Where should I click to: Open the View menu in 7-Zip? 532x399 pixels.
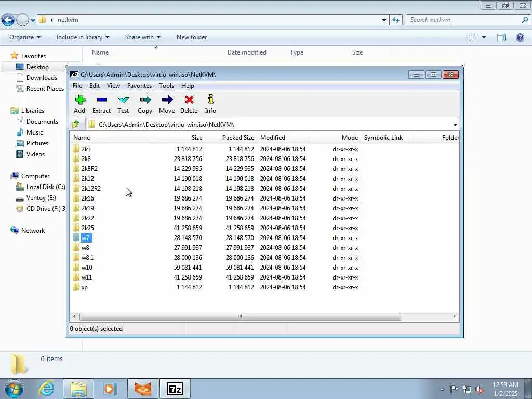pyautogui.click(x=113, y=86)
